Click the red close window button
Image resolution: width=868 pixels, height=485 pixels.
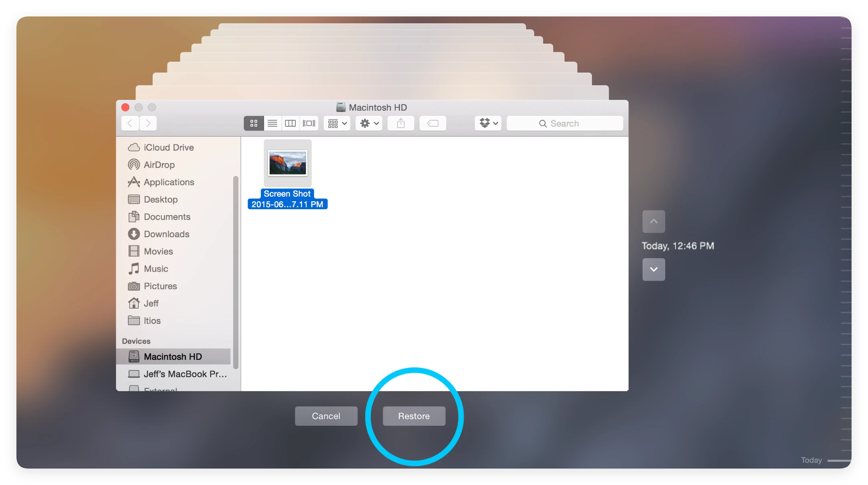(125, 107)
